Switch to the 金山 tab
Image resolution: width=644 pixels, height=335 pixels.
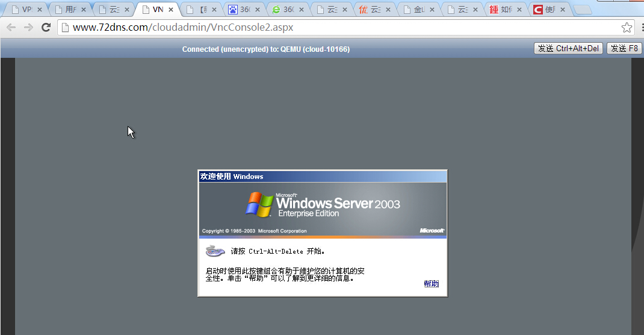point(419,10)
